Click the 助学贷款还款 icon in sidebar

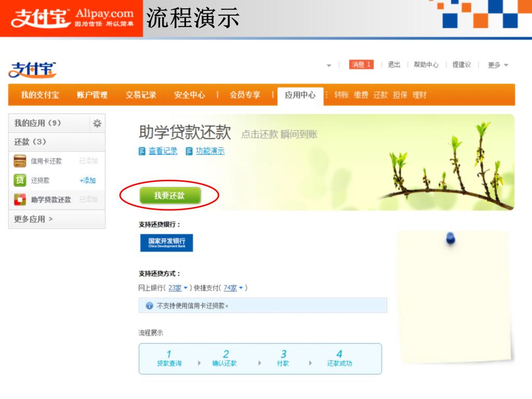(x=20, y=199)
